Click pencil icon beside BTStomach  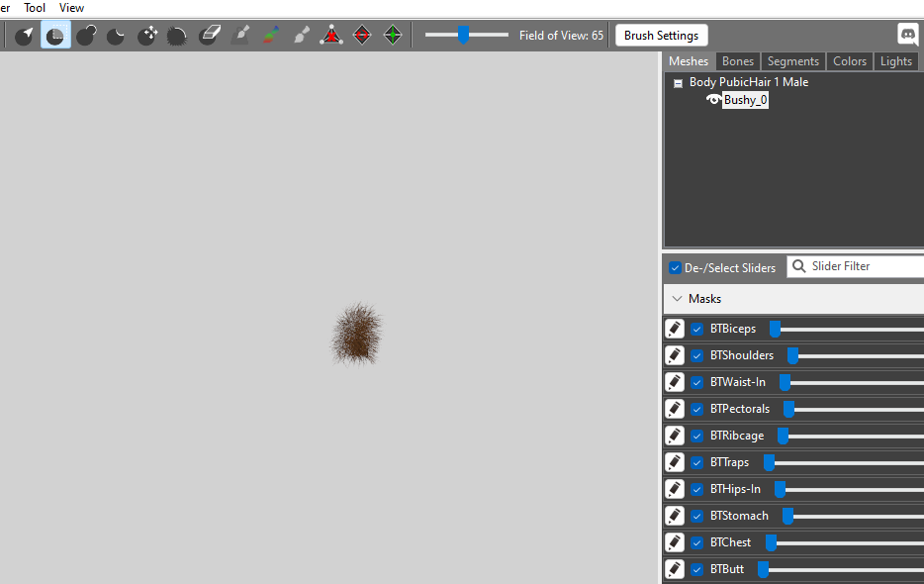675,516
